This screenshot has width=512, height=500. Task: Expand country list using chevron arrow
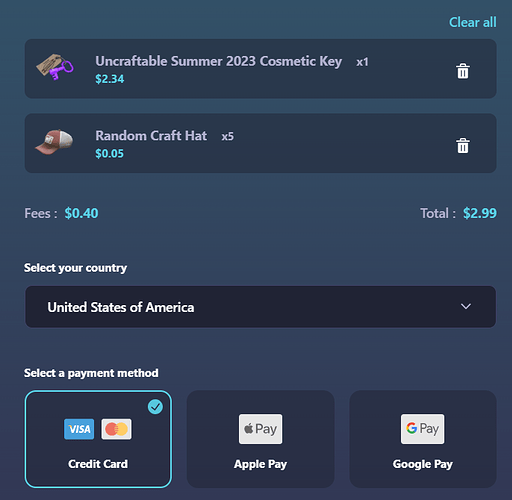466,306
